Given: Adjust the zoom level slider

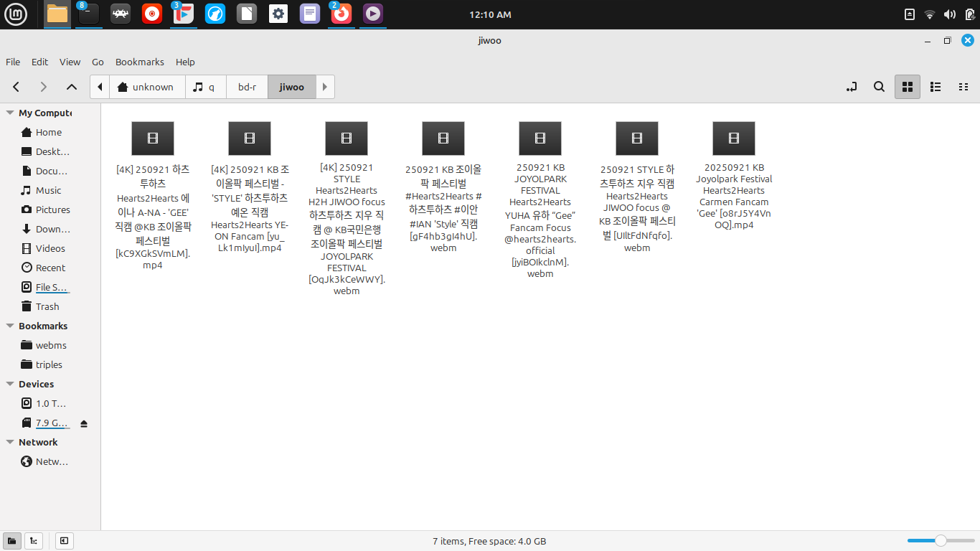Looking at the screenshot, I should click(940, 541).
